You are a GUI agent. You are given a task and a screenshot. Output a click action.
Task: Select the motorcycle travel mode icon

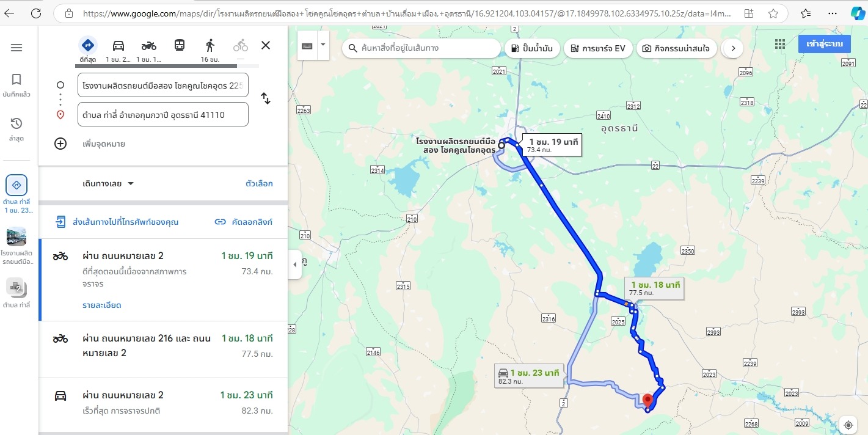(149, 45)
